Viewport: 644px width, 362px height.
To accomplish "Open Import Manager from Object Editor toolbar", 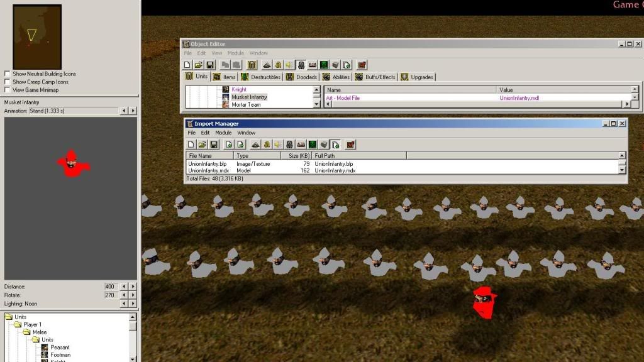I will click(x=347, y=65).
